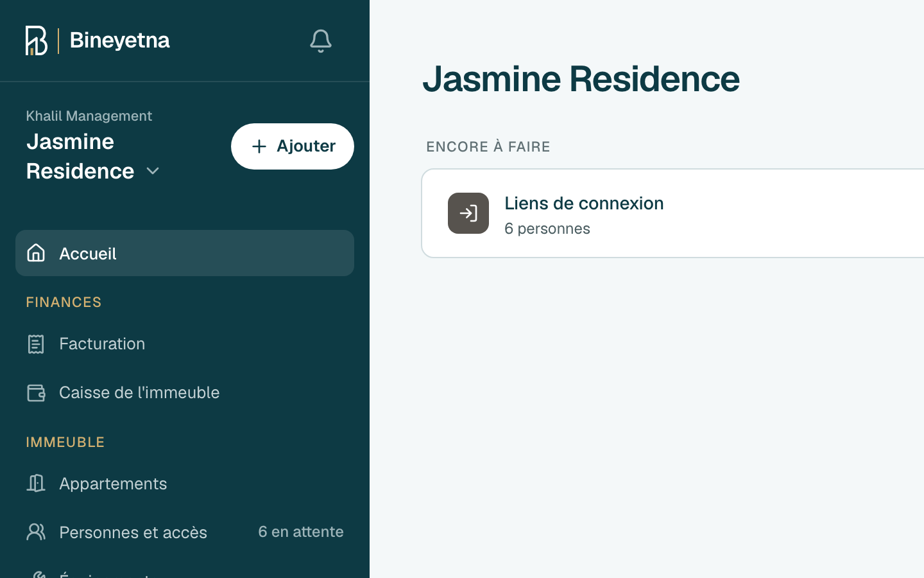Select Accueil in the sidebar
The image size is (924, 578).
click(x=185, y=253)
